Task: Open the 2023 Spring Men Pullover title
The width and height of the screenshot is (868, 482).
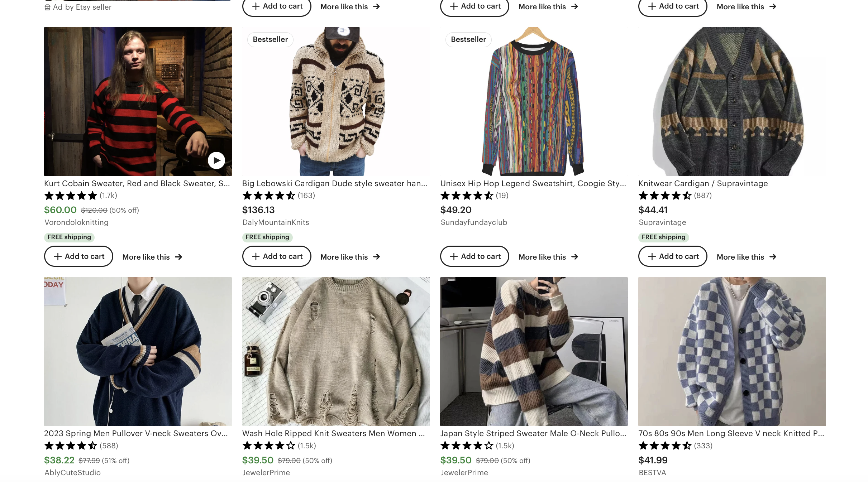Action: coord(136,434)
